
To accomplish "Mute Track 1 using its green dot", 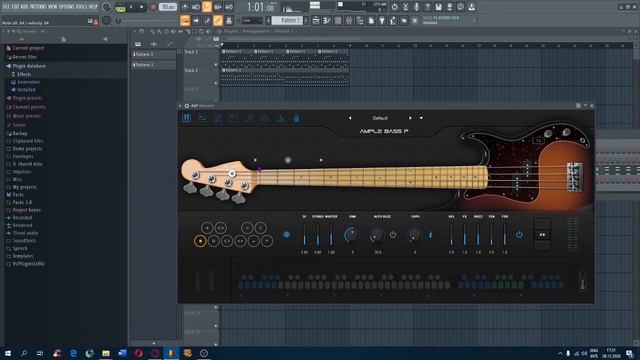I will pyautogui.click(x=216, y=64).
